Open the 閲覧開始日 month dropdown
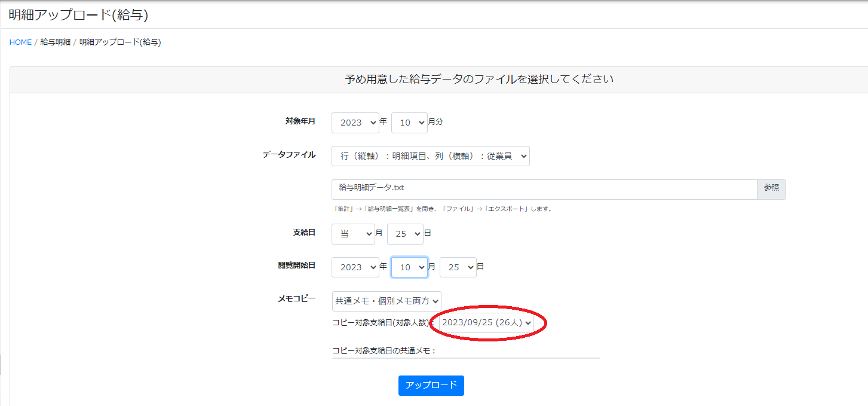This screenshot has height=406, width=868. tap(409, 267)
